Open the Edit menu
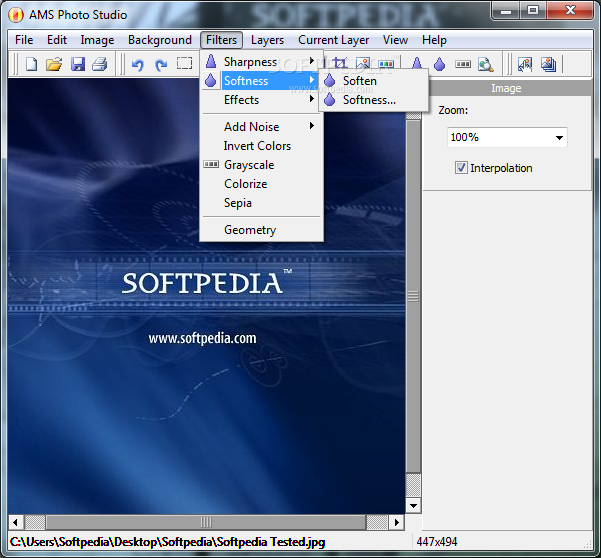Image resolution: width=601 pixels, height=558 pixels. point(57,40)
